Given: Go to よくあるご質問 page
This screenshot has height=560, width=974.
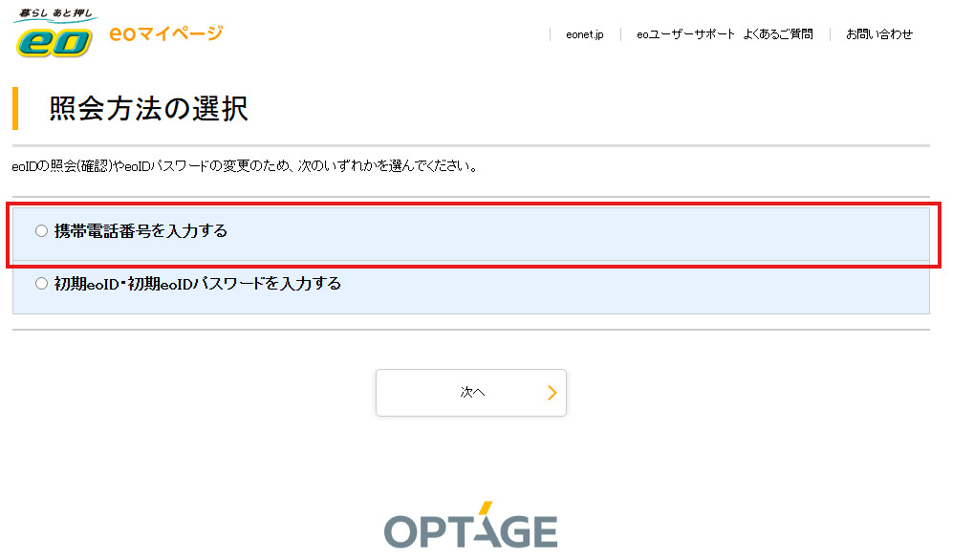Looking at the screenshot, I should tap(781, 34).
